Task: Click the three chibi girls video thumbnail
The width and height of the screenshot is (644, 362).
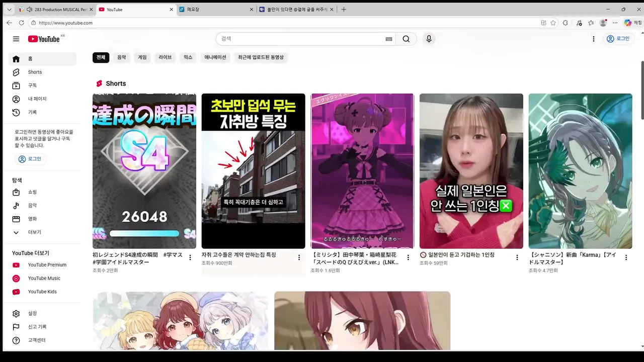Action: 181,321
